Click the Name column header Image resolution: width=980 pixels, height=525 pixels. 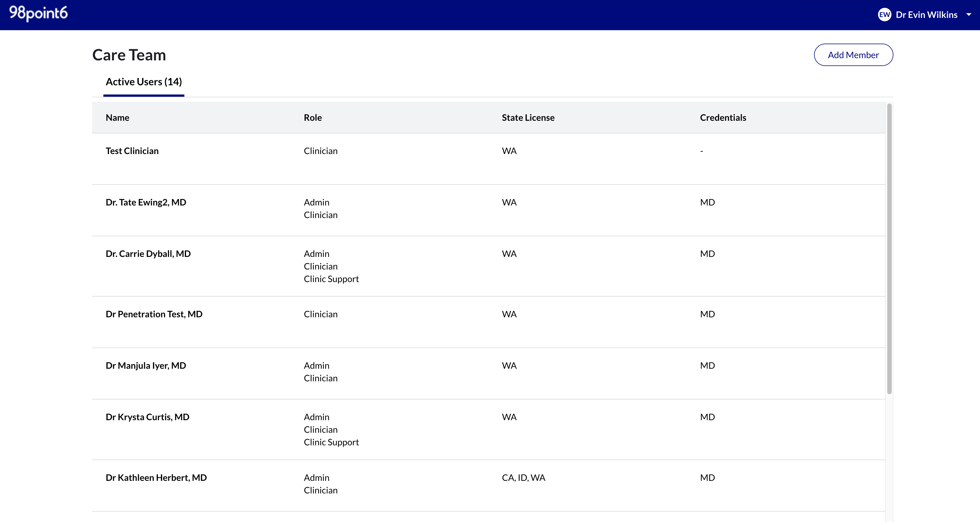[x=118, y=118]
